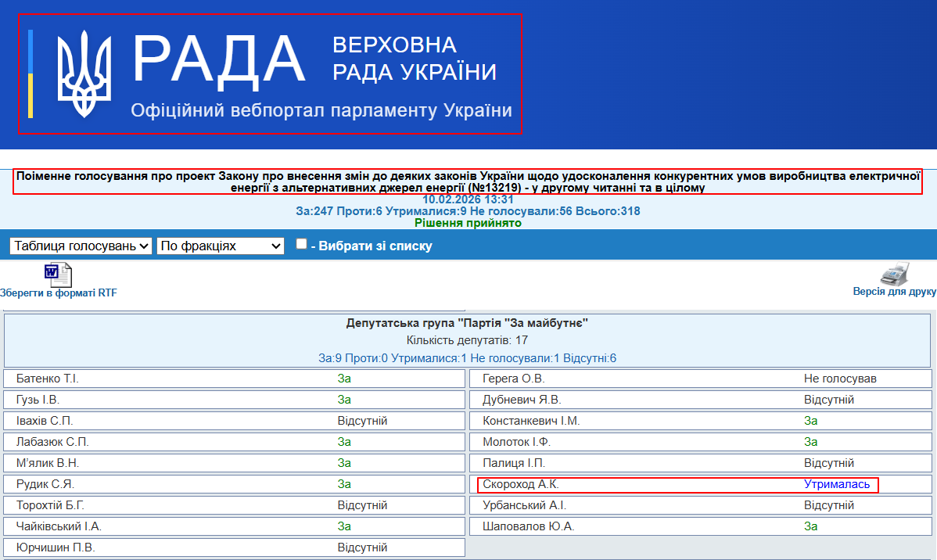Viewport: 937px width, 560px height.
Task: Select deputy 'Герега О.В.'
Action: click(513, 379)
